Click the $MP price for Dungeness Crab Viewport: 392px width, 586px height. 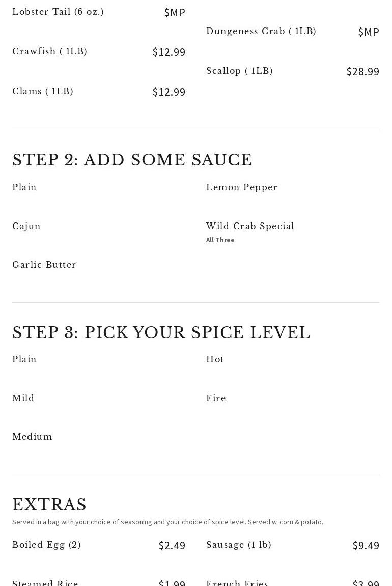tap(369, 32)
